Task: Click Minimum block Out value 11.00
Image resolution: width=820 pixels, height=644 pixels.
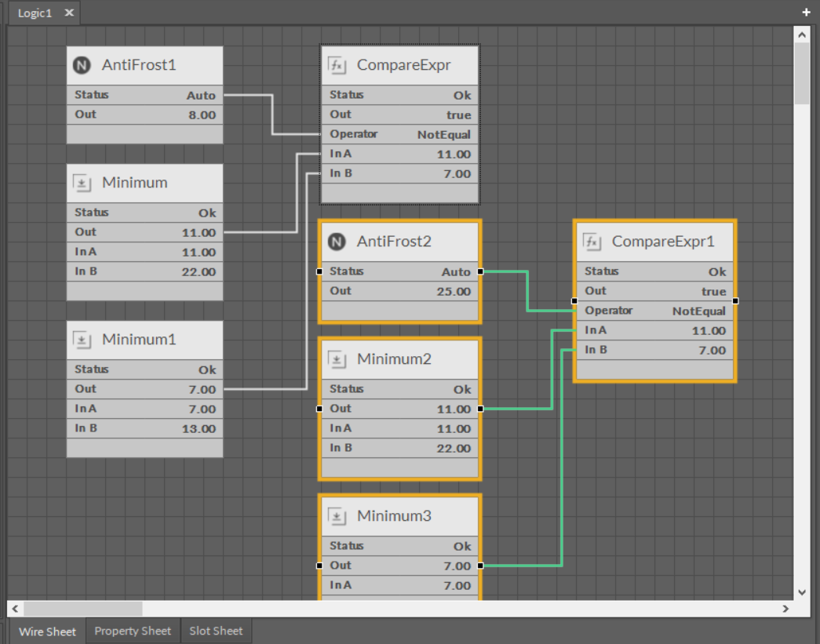Action: pos(199,233)
